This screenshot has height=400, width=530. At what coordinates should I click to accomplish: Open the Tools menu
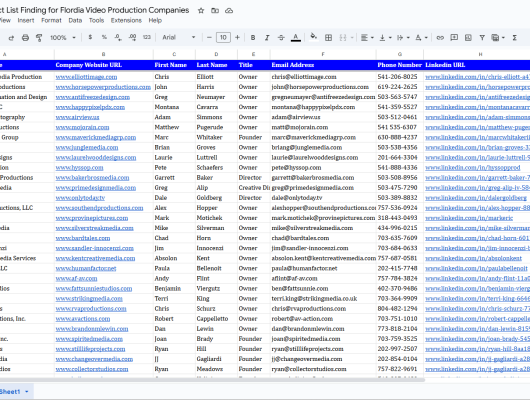click(x=96, y=20)
